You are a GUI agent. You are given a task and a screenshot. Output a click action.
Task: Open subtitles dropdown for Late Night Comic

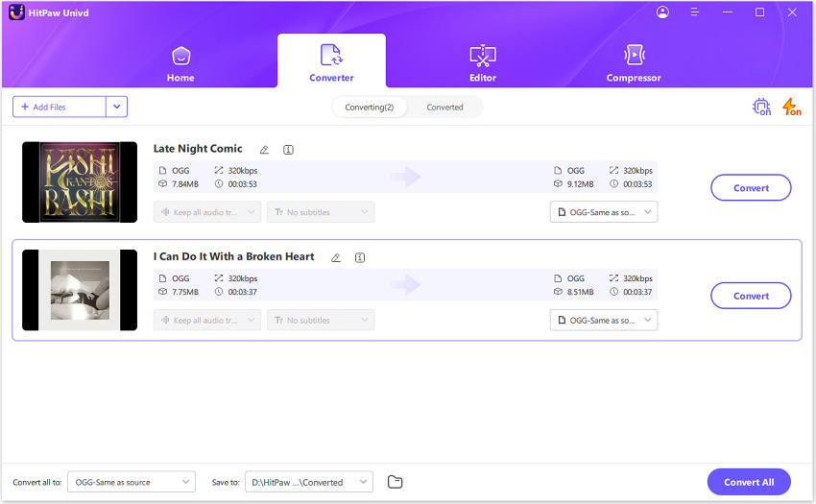tap(321, 212)
